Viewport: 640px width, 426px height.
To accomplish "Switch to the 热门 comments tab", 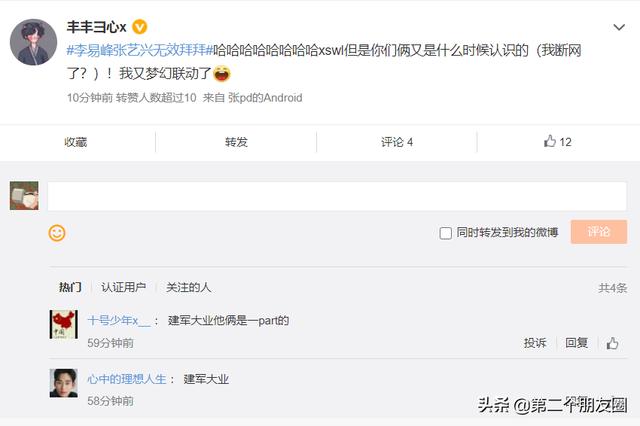I will point(70,287).
